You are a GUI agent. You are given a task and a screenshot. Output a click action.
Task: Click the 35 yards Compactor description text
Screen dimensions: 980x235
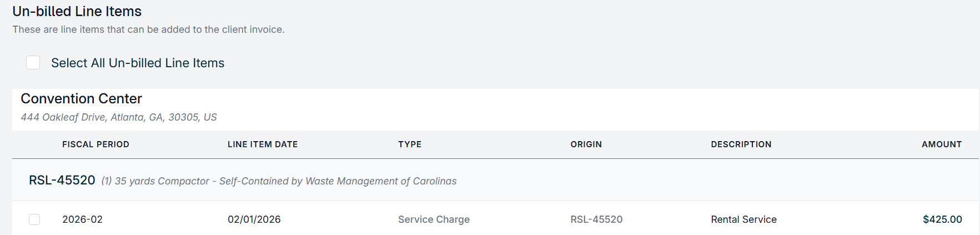click(279, 181)
